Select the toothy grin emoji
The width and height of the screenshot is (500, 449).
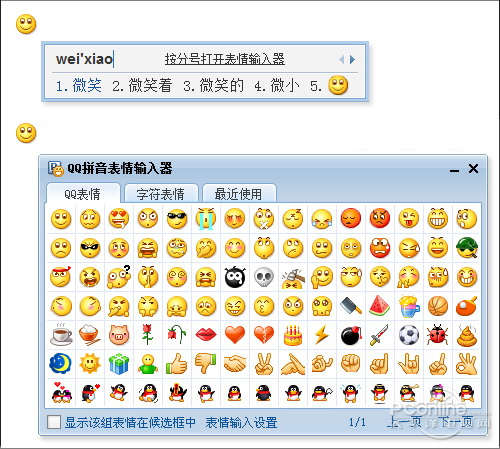click(438, 219)
